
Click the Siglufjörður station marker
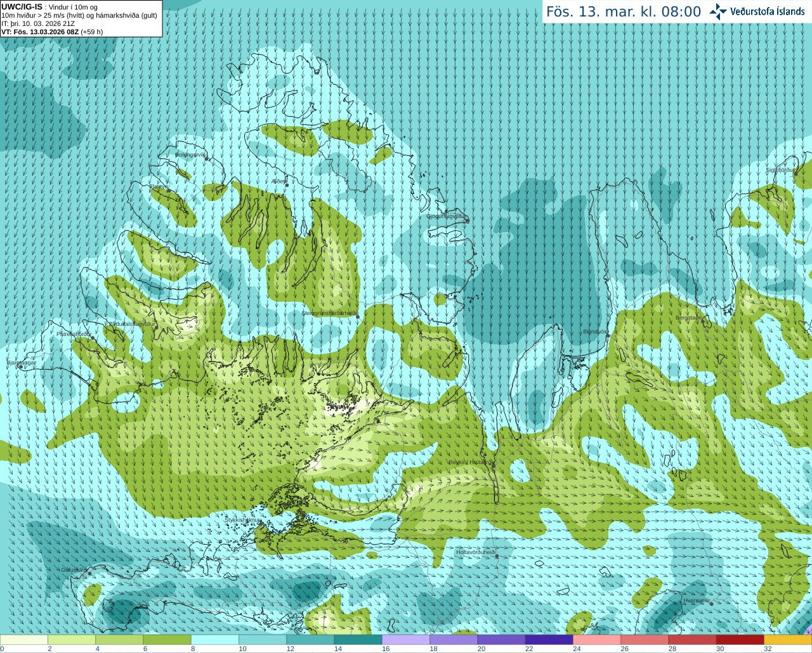(x=795, y=174)
